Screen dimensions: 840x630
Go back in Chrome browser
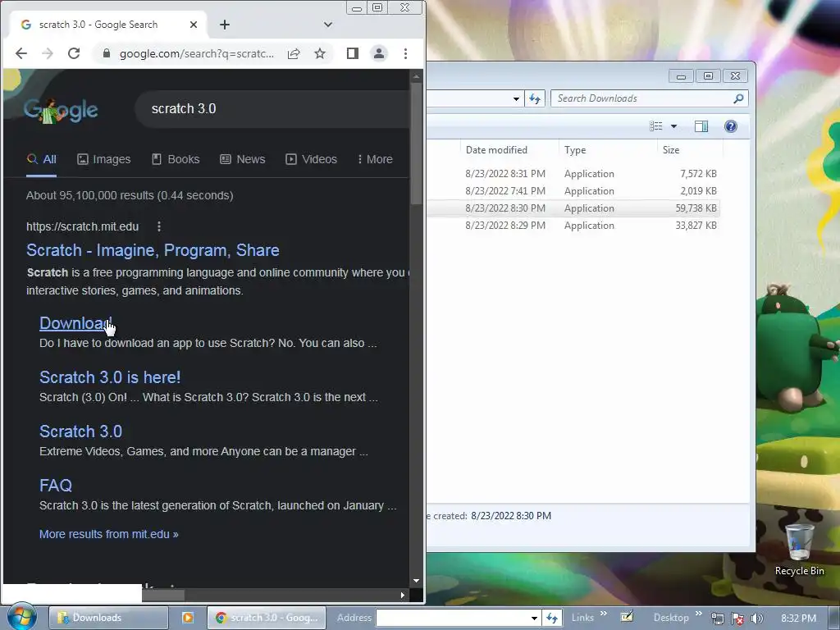click(x=21, y=53)
